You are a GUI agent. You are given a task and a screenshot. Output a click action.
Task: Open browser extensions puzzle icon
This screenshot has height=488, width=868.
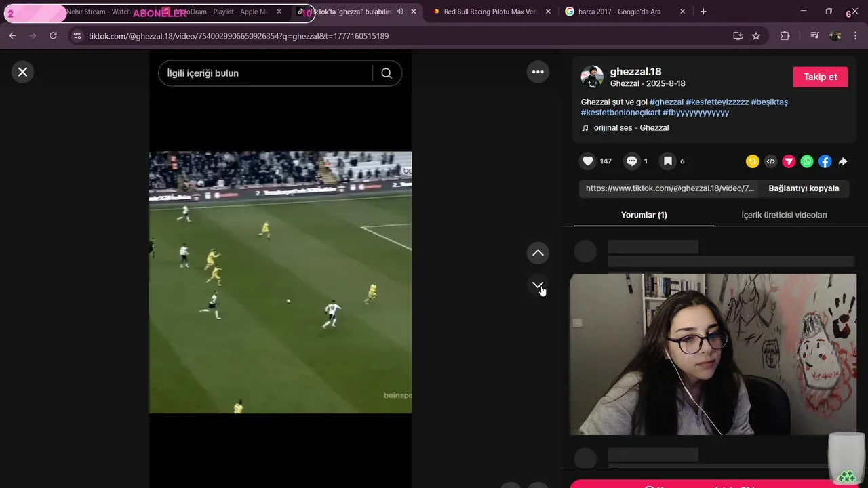tap(785, 36)
